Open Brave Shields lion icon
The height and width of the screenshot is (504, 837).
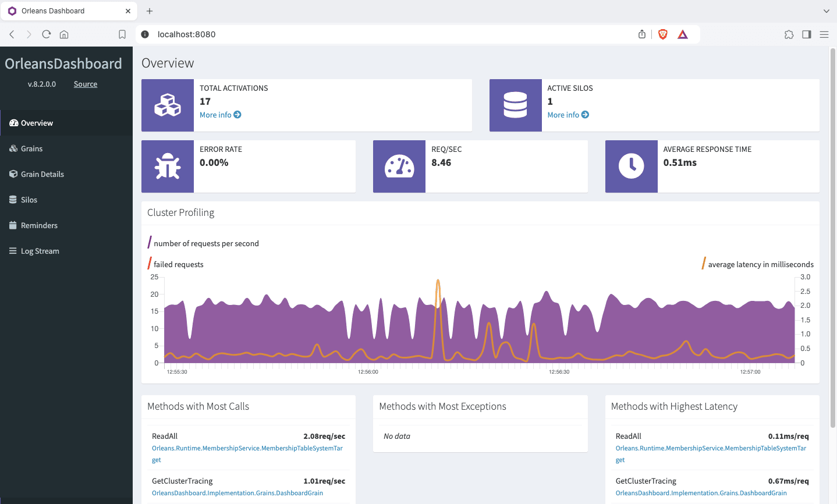tap(662, 34)
